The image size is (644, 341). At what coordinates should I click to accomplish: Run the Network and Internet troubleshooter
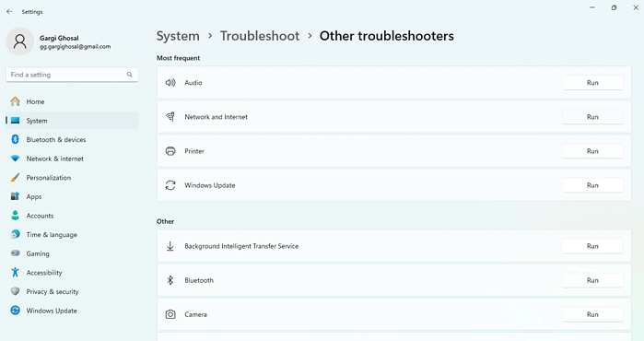pyautogui.click(x=592, y=117)
